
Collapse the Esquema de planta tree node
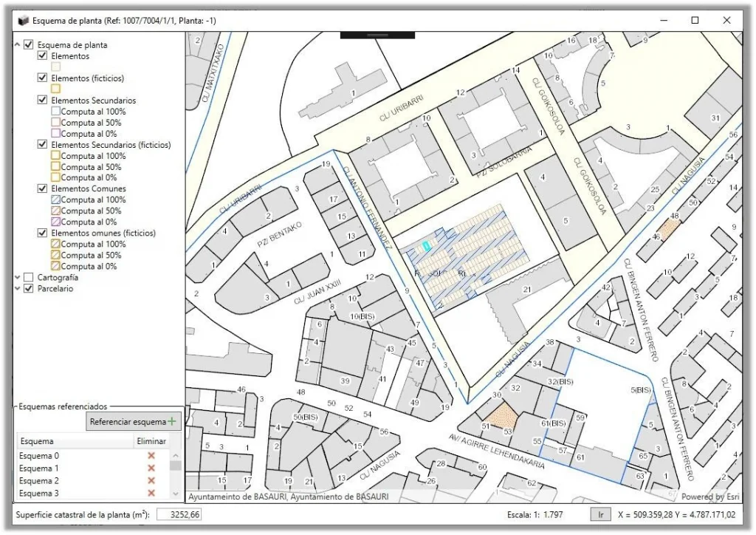[18, 45]
